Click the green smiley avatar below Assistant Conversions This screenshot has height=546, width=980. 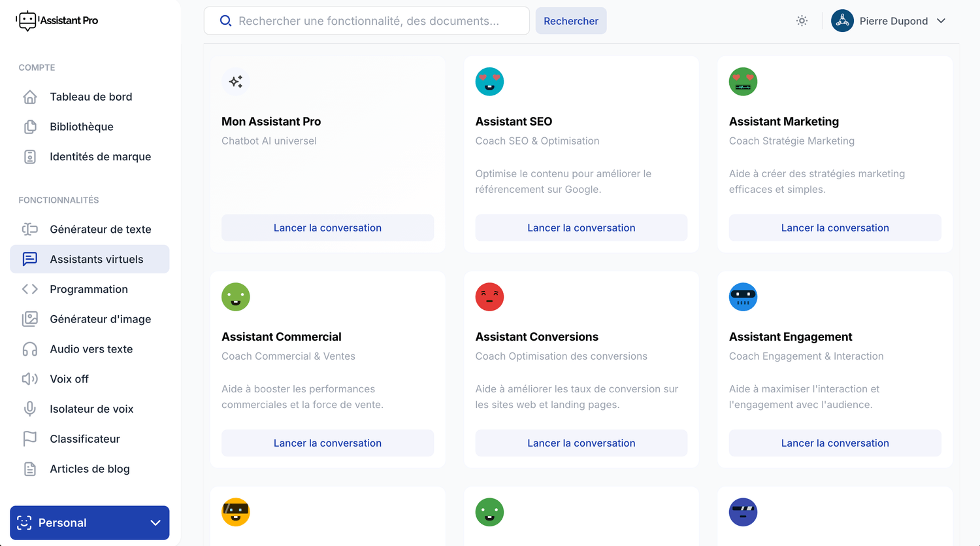click(x=489, y=512)
